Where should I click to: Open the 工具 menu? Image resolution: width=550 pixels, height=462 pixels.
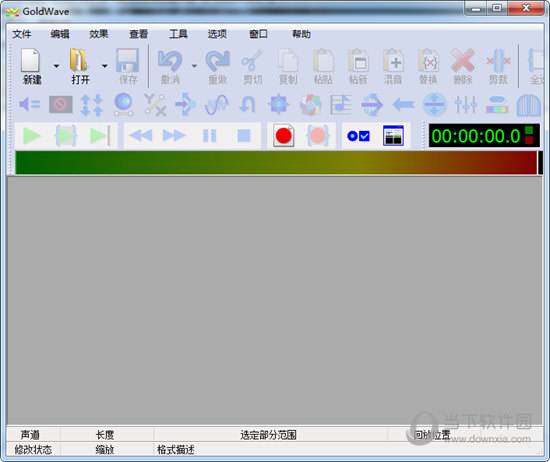[178, 34]
